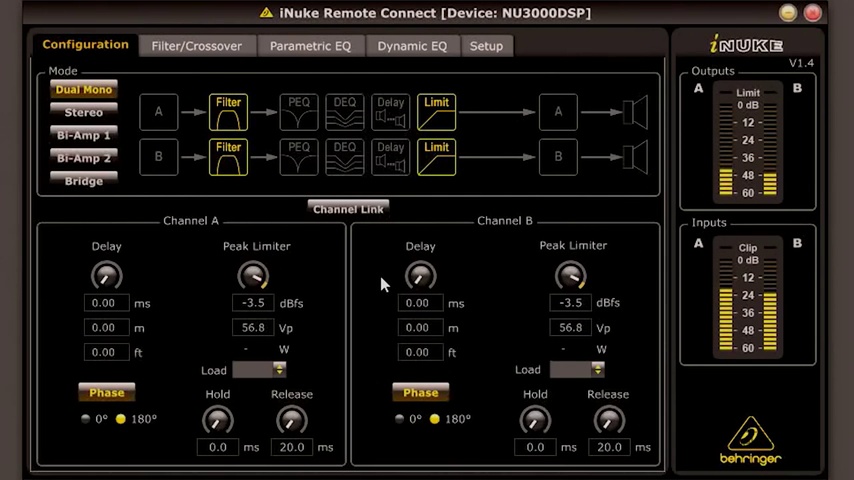Click the output B block near the speaker
The height and width of the screenshot is (480, 854).
[x=558, y=157]
